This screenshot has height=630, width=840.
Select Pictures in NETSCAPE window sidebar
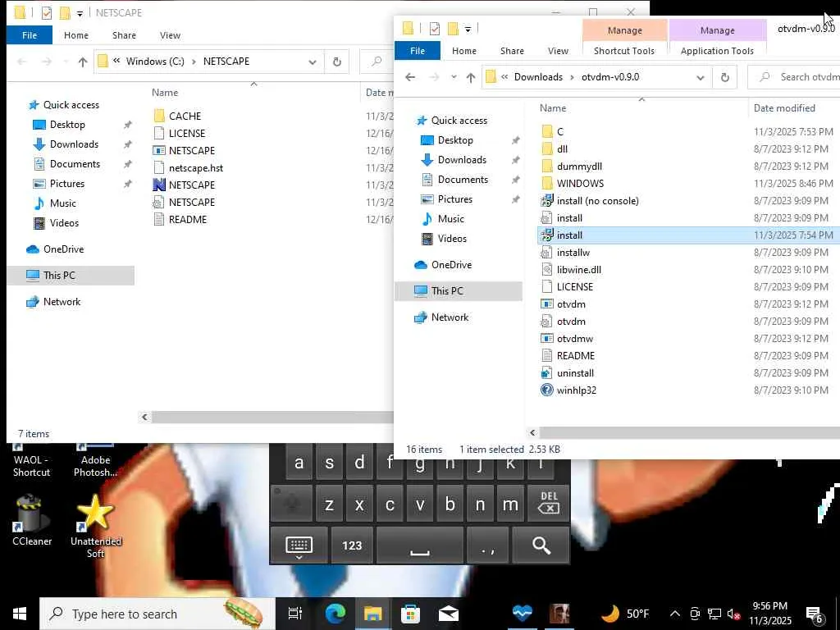[x=67, y=184]
